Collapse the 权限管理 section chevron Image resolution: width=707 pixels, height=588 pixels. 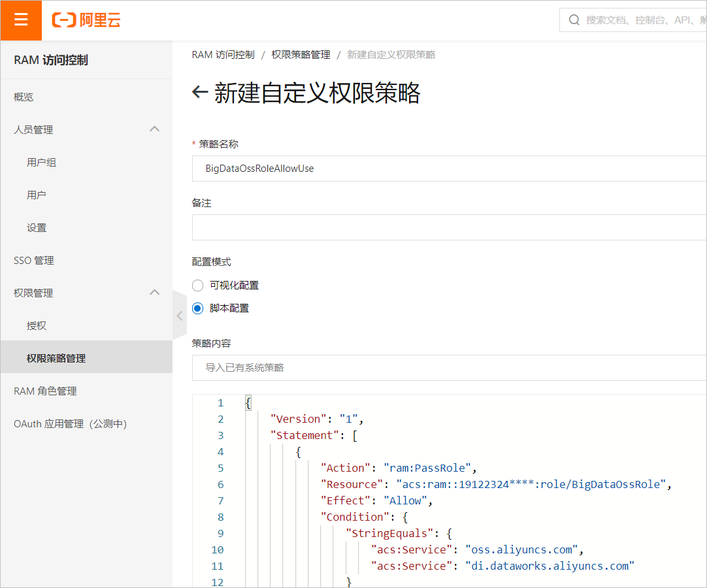(x=155, y=293)
